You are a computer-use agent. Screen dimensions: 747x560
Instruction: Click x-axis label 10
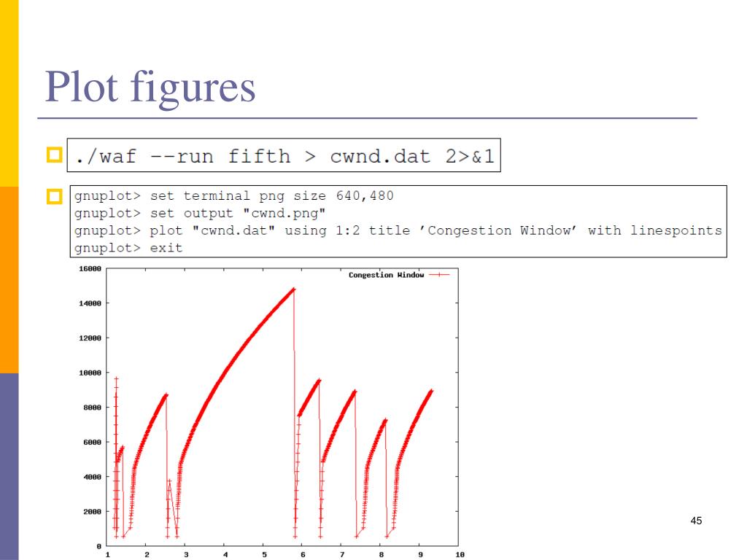click(460, 555)
